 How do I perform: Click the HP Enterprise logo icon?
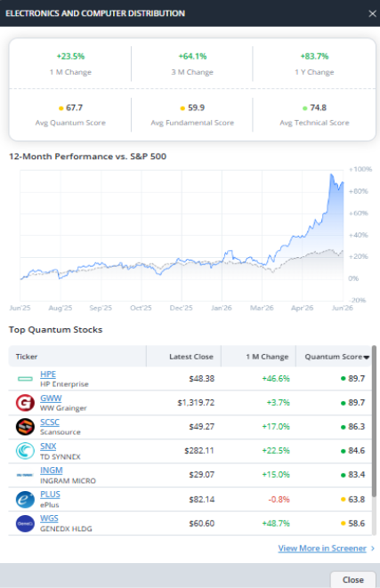(25, 379)
